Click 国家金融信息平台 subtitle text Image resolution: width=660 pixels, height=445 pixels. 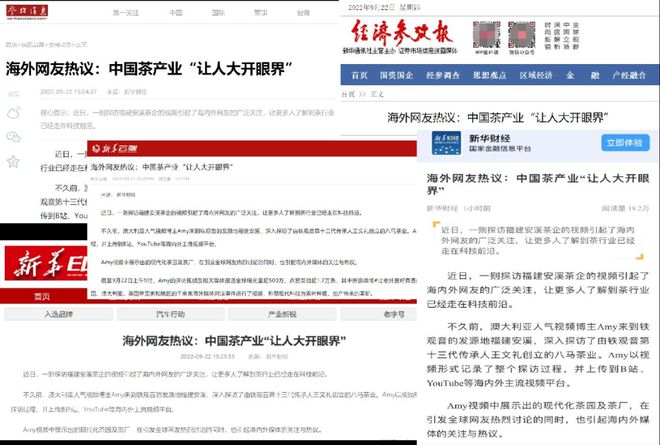(x=500, y=149)
